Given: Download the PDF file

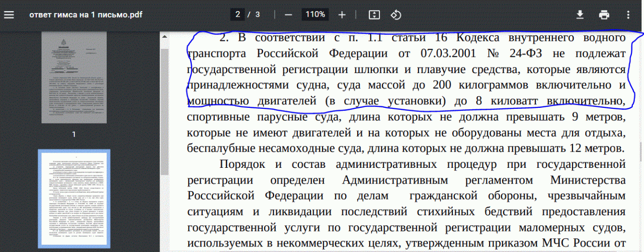Looking at the screenshot, I should pyautogui.click(x=580, y=15).
